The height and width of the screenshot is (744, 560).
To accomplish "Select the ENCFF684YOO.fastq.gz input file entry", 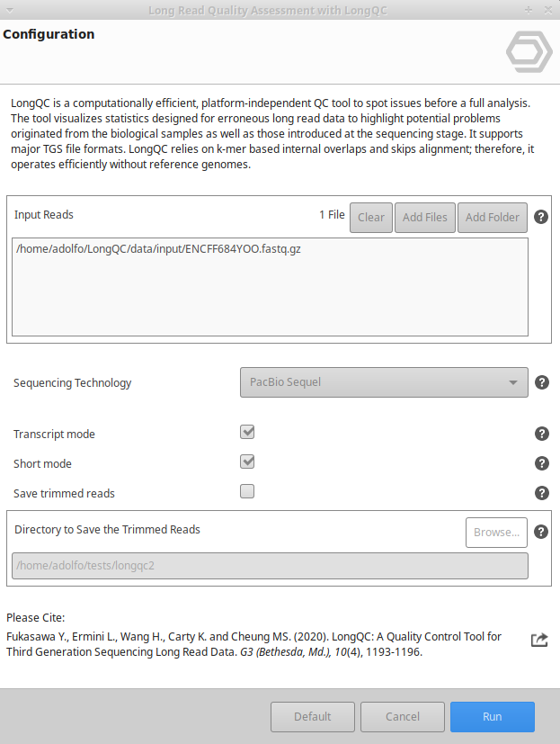I will click(158, 248).
